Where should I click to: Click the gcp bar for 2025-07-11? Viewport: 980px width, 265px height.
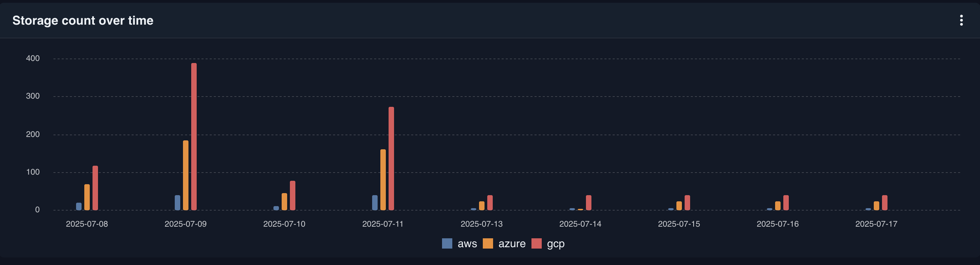[391, 159]
